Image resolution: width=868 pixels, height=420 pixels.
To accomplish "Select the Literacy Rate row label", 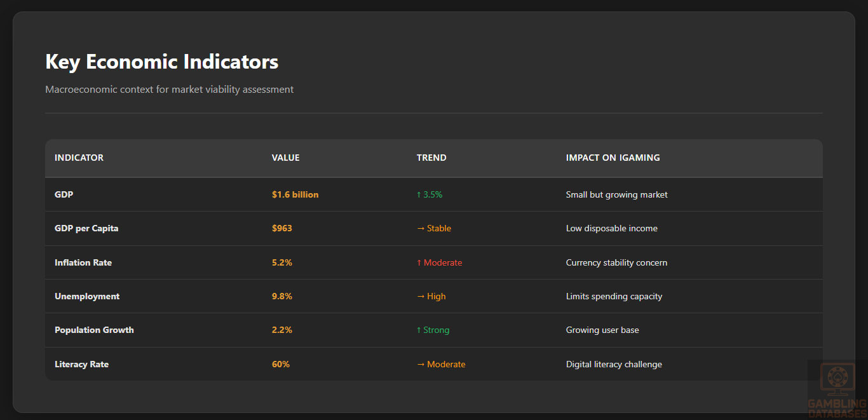I will 81,364.
